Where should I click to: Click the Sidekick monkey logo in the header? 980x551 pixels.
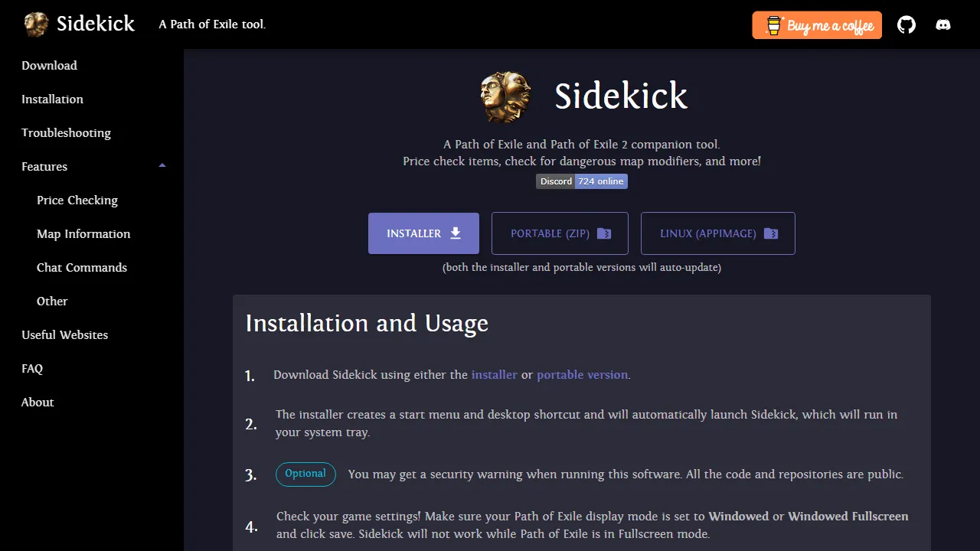[x=34, y=24]
